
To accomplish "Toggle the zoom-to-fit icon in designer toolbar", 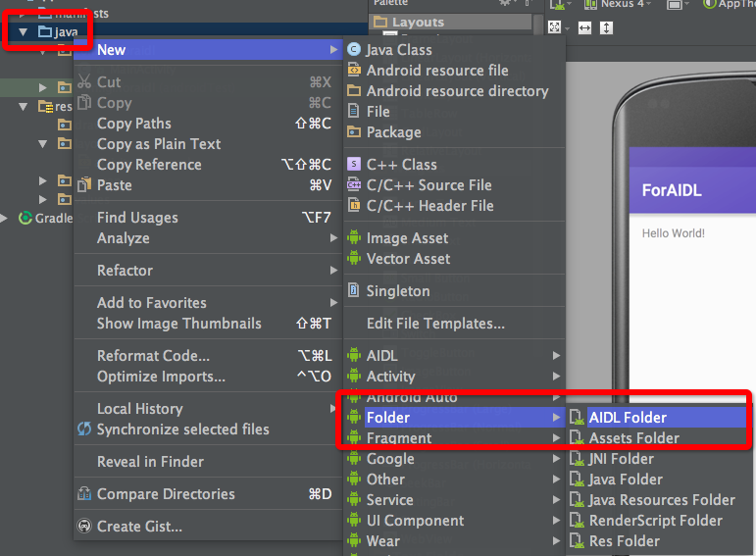I will (x=554, y=27).
